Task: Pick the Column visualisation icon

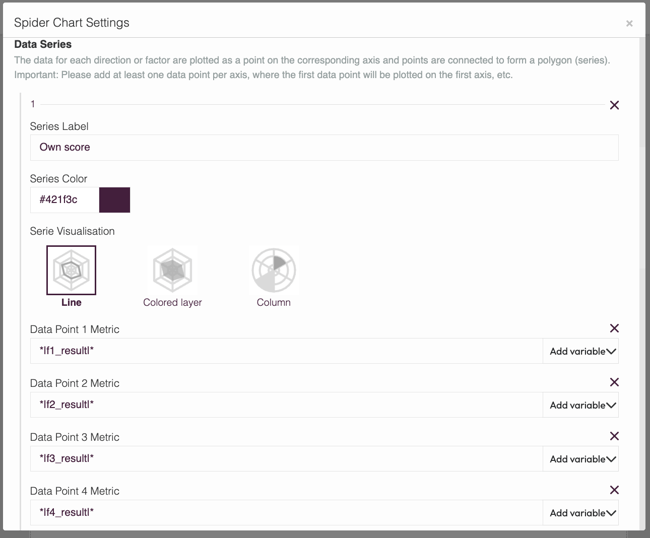Action: (x=274, y=270)
